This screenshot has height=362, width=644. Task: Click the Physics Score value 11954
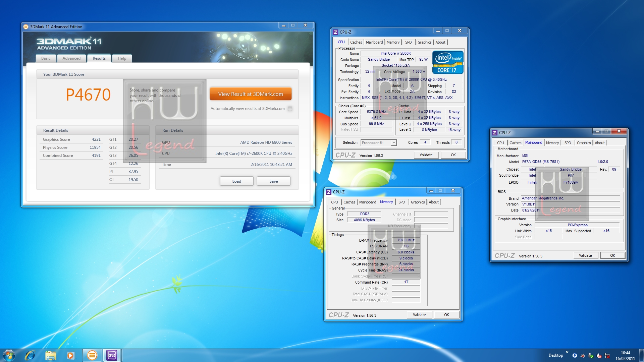95,147
